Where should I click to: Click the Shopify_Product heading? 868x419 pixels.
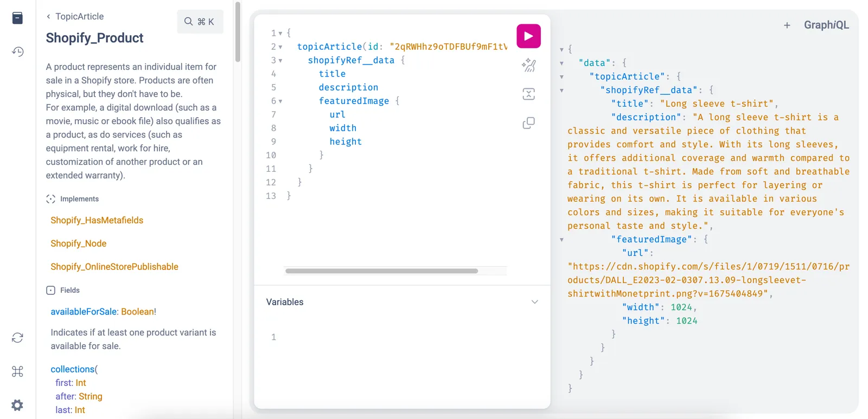tap(94, 38)
